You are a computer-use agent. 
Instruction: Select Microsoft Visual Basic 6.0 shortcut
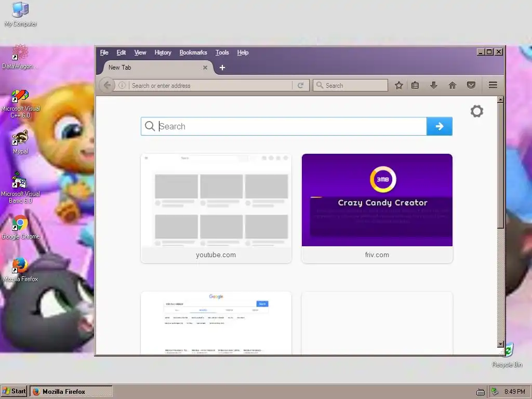tap(20, 188)
